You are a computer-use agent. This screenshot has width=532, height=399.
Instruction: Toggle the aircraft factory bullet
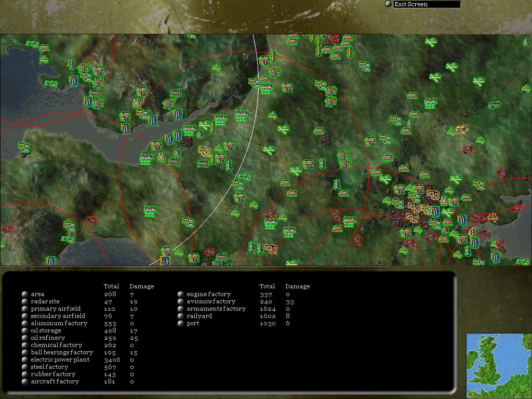(25, 382)
